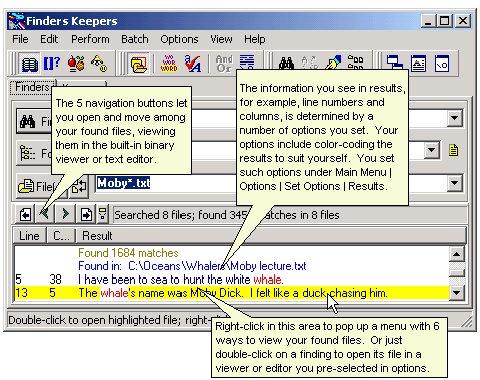Toggle the include subfolders folder icon

click(x=139, y=63)
